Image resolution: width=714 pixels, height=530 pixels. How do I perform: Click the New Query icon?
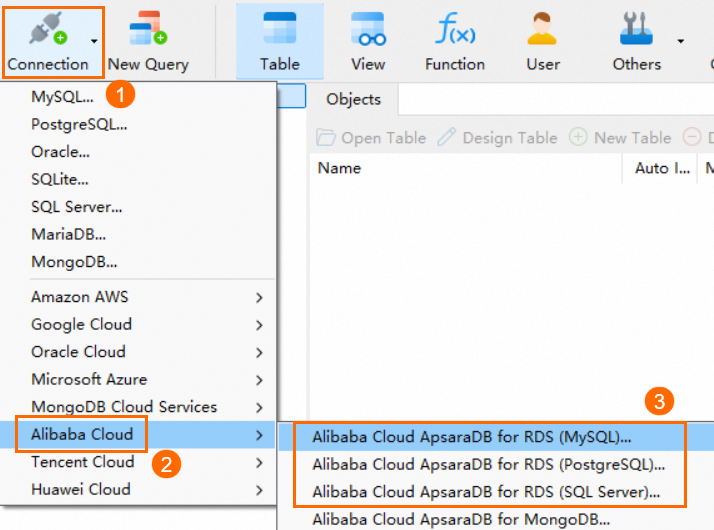coord(148,28)
